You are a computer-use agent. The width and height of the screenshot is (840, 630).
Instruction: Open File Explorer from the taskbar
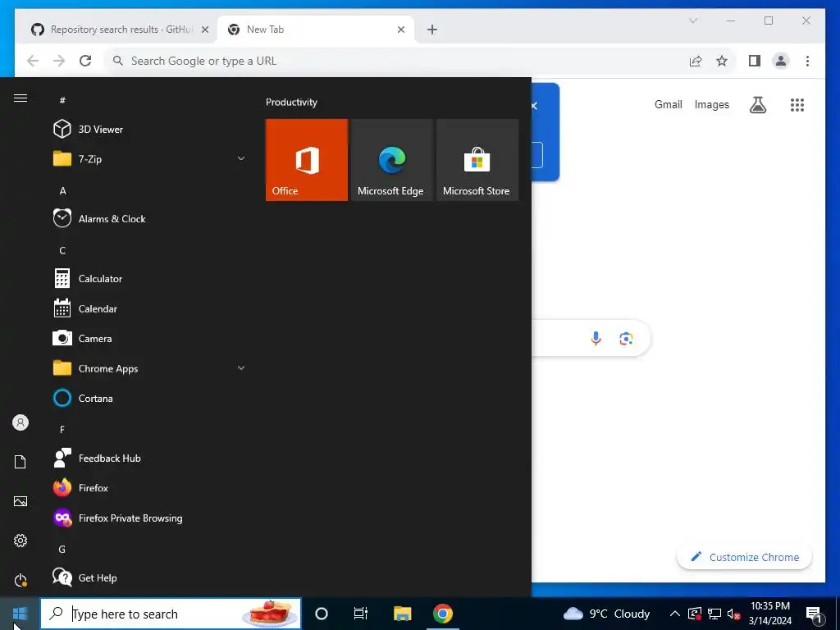click(x=402, y=614)
